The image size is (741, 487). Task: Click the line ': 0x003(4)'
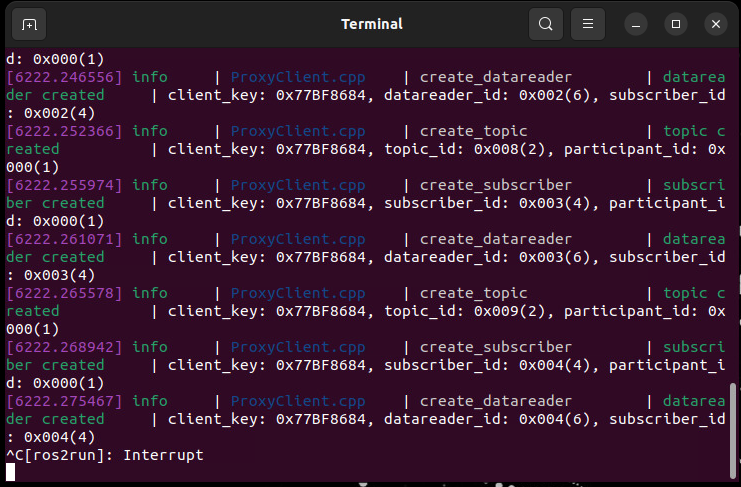point(51,275)
